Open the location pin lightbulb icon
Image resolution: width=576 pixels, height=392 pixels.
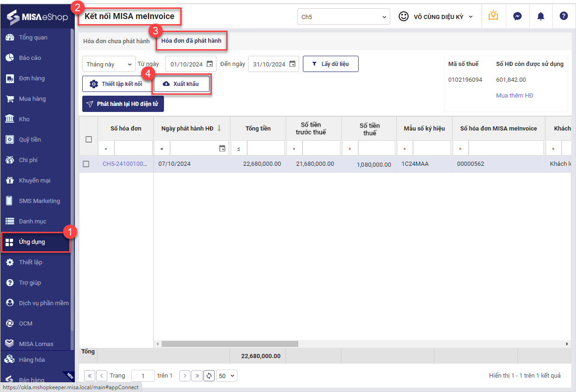493,16
